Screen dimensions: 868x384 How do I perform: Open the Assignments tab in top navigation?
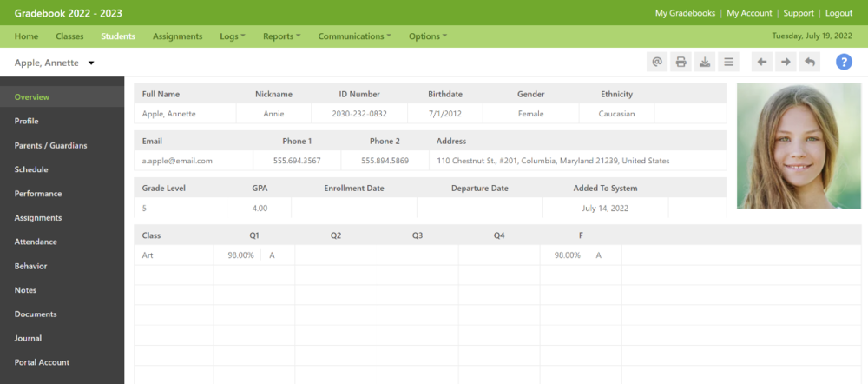pyautogui.click(x=178, y=36)
